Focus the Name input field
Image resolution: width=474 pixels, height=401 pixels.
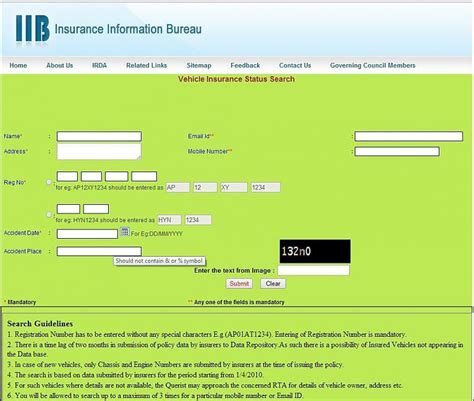pyautogui.click(x=99, y=136)
